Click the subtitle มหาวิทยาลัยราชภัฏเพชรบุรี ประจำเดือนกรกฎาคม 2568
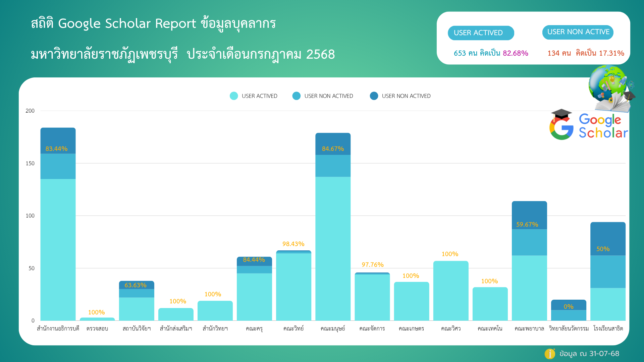The height and width of the screenshot is (362, 644). pos(183,54)
